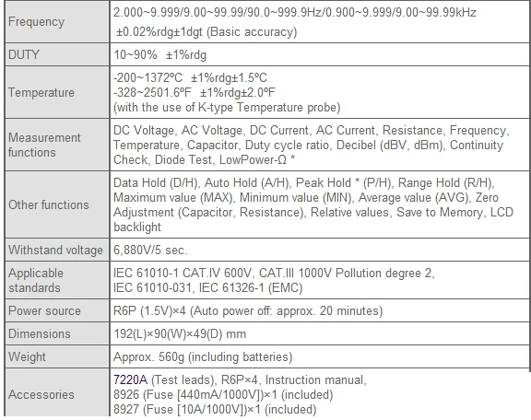
Task: Click the IEC 61010-031 standards text
Action: [152, 287]
